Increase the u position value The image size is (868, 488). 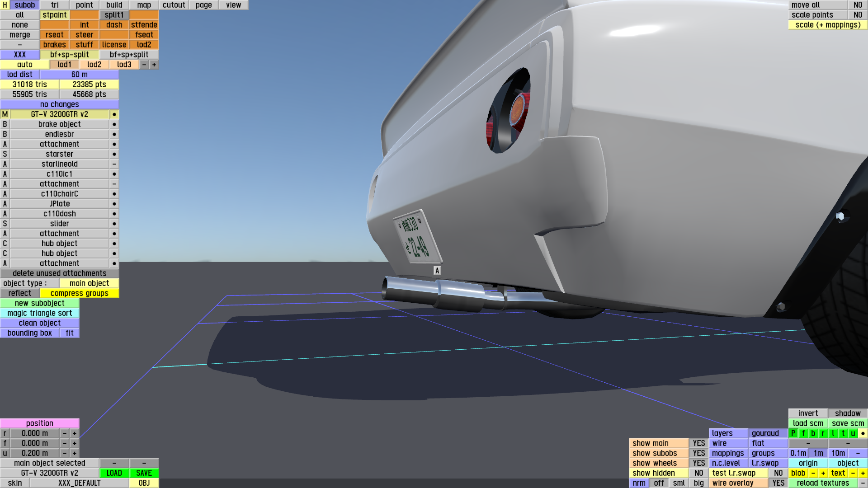(75, 453)
